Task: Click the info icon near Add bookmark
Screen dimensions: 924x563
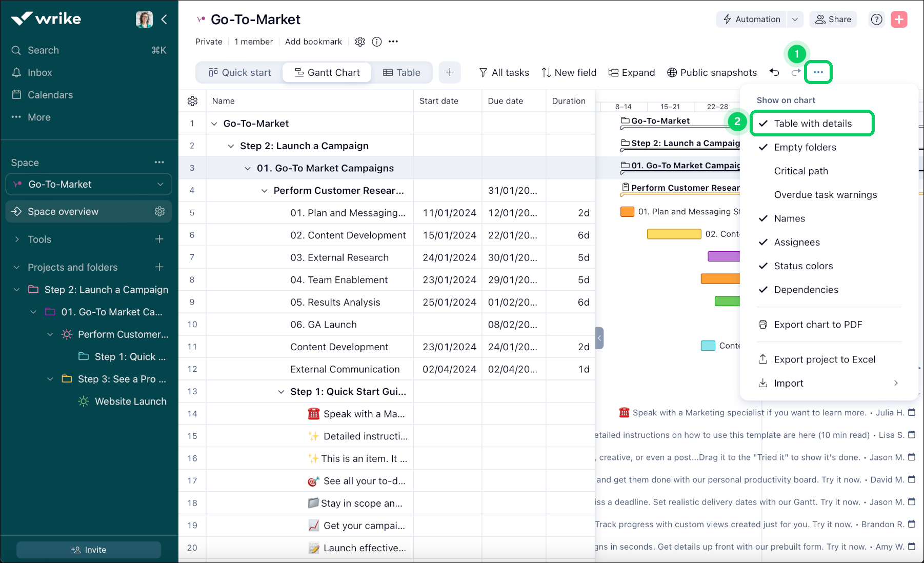Action: point(377,42)
